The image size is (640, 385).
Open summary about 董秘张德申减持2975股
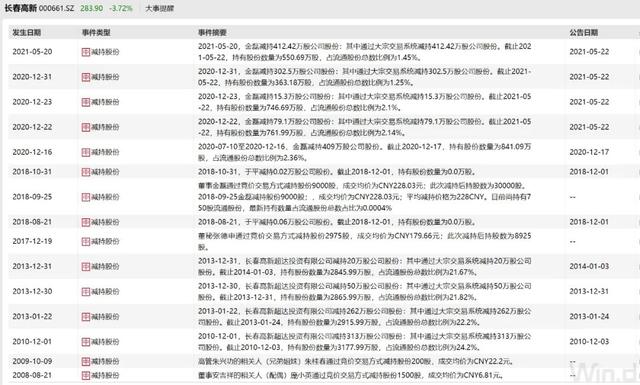pos(364,242)
